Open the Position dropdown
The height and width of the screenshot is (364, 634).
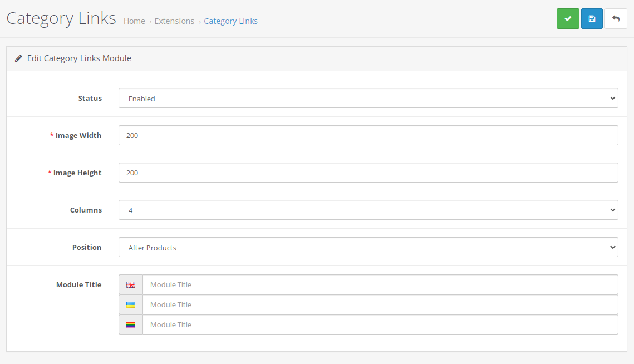(x=368, y=247)
